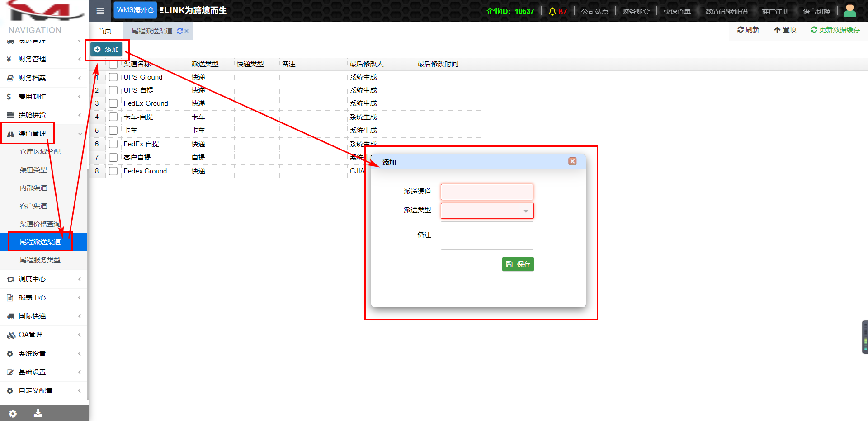The height and width of the screenshot is (421, 868).
Task: Click the 国际快递 truck icon
Action: tap(10, 317)
